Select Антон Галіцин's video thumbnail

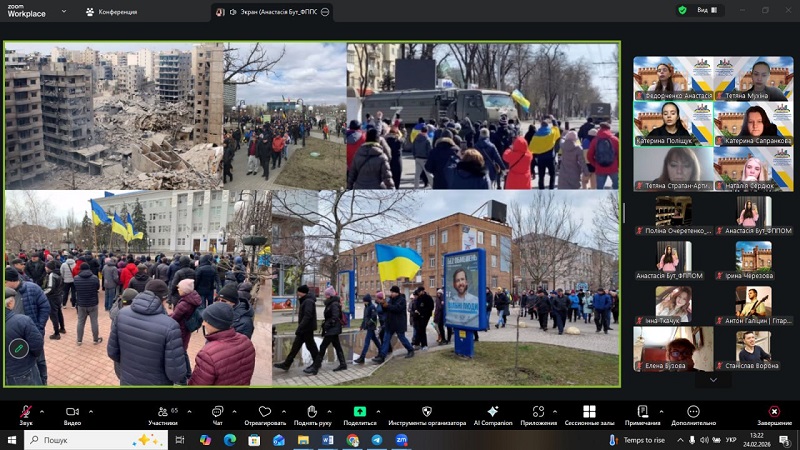(753, 304)
